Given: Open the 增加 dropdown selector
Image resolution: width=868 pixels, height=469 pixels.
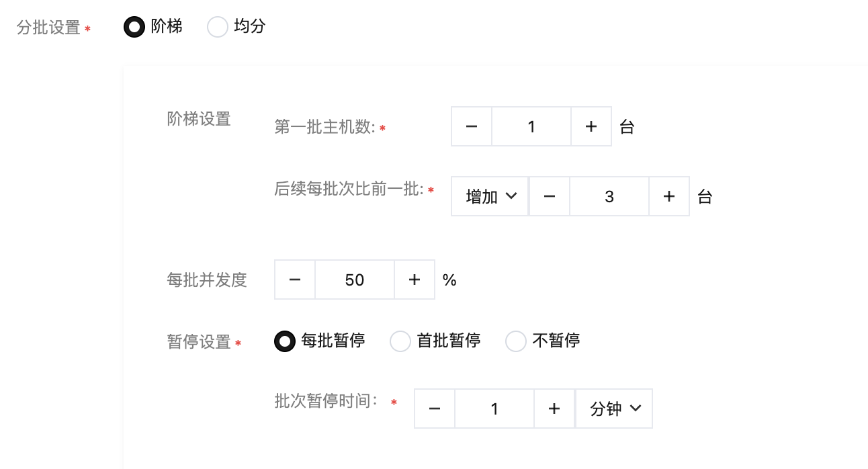Looking at the screenshot, I should (490, 196).
